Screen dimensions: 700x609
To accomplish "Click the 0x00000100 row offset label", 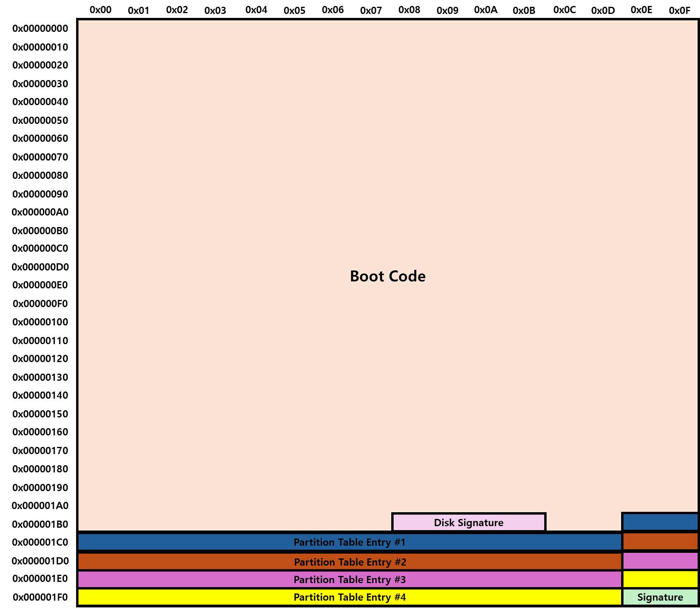I will (x=40, y=322).
